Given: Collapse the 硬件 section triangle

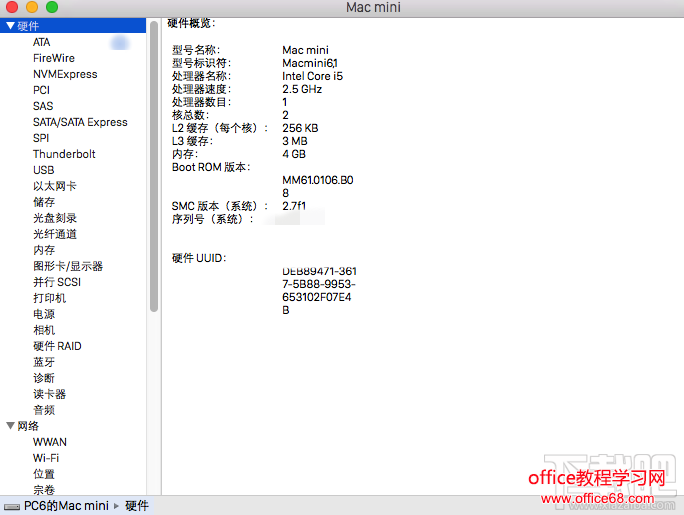Looking at the screenshot, I should [x=10, y=26].
